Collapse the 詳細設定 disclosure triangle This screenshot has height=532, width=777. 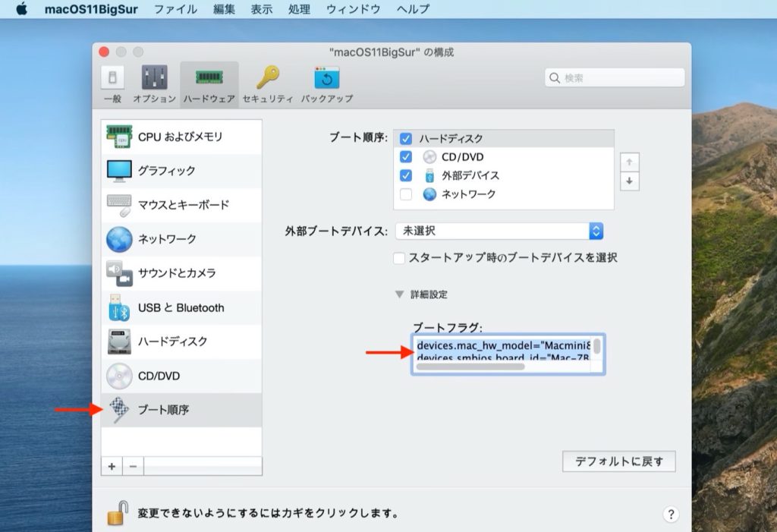(399, 294)
